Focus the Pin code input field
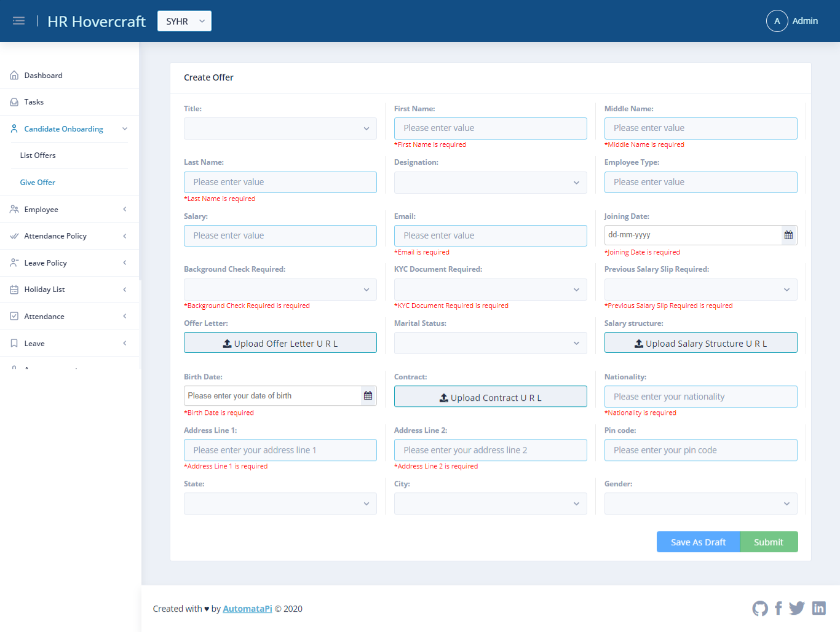The image size is (840, 632). coord(701,450)
